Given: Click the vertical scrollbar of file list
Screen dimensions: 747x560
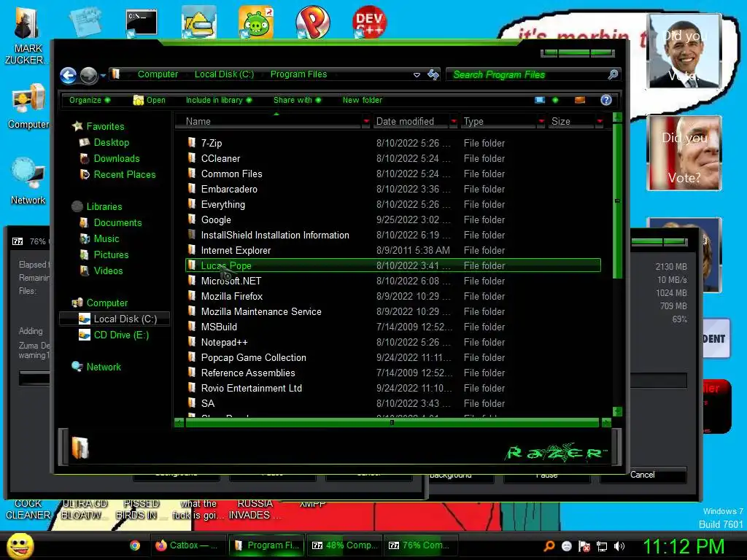Looking at the screenshot, I should coord(617,200).
